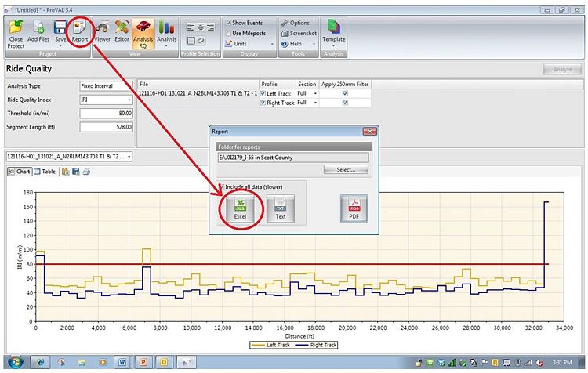Export report as PDF
This screenshot has height=373, width=588.
point(354,208)
